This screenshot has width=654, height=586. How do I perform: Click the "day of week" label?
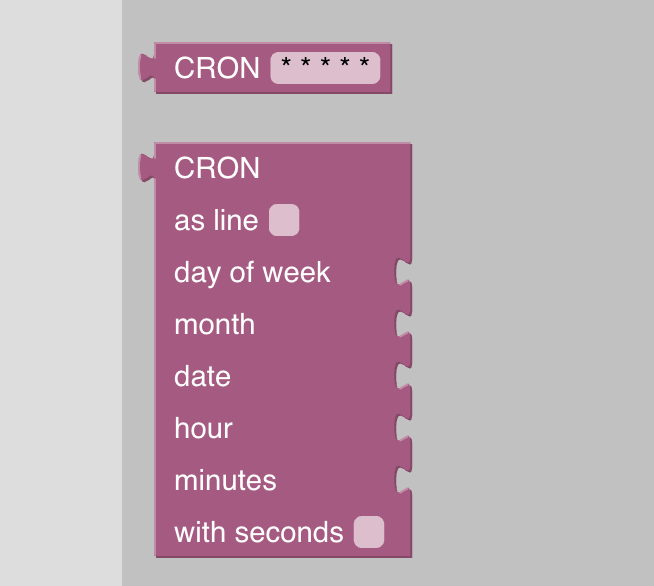point(252,273)
